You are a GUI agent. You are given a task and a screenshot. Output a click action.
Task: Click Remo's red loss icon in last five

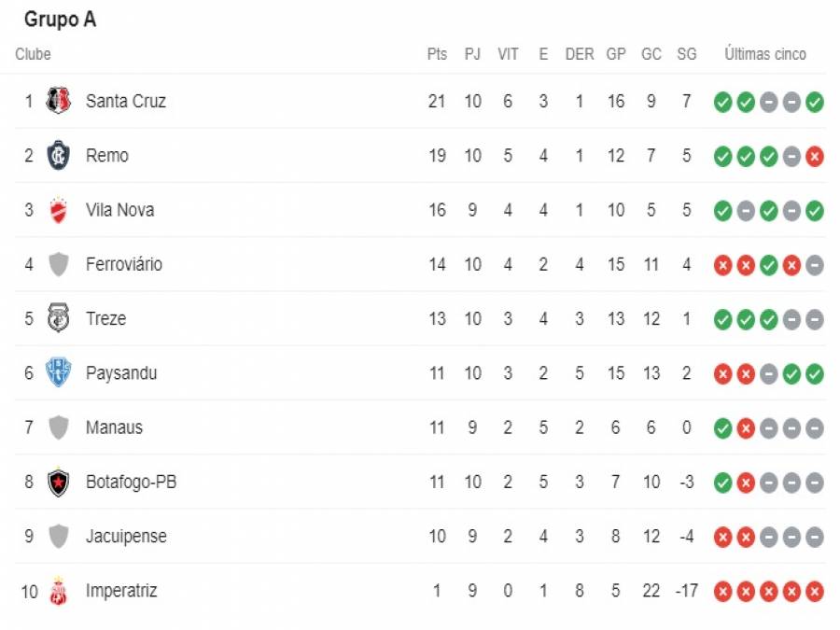[x=814, y=157]
